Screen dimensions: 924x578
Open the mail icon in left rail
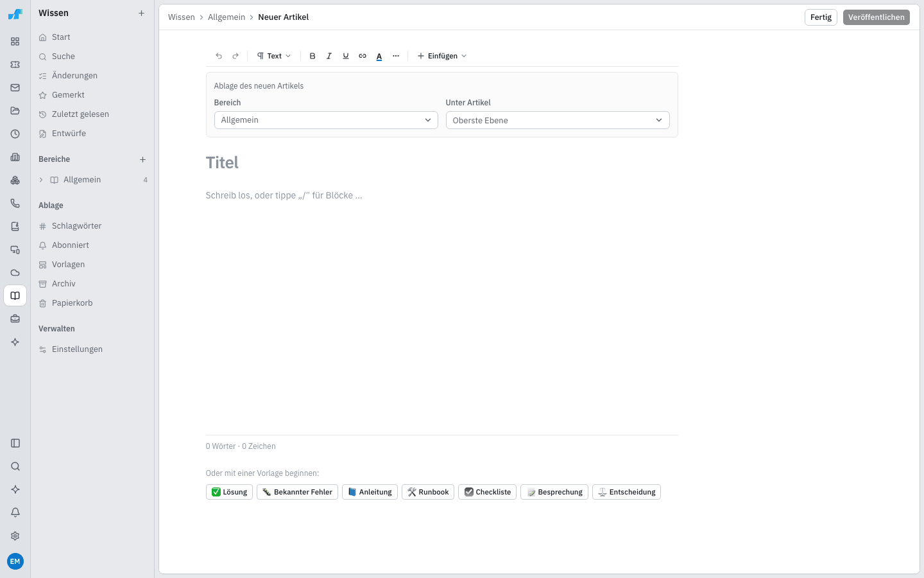click(x=15, y=87)
